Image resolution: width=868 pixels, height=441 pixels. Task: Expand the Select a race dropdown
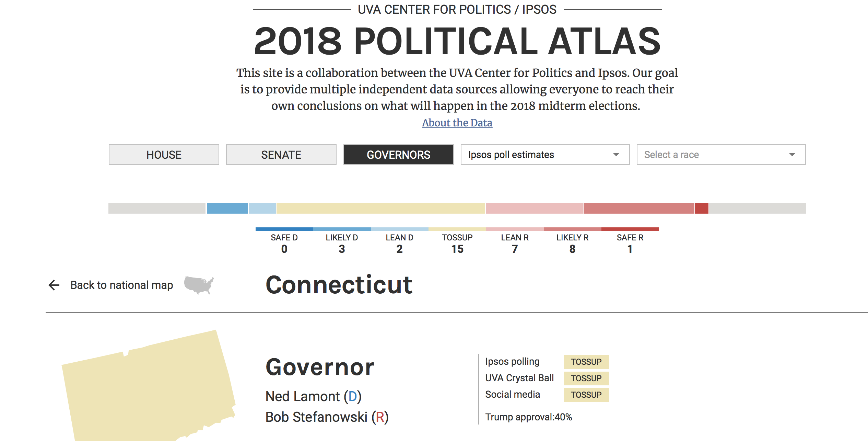point(720,155)
